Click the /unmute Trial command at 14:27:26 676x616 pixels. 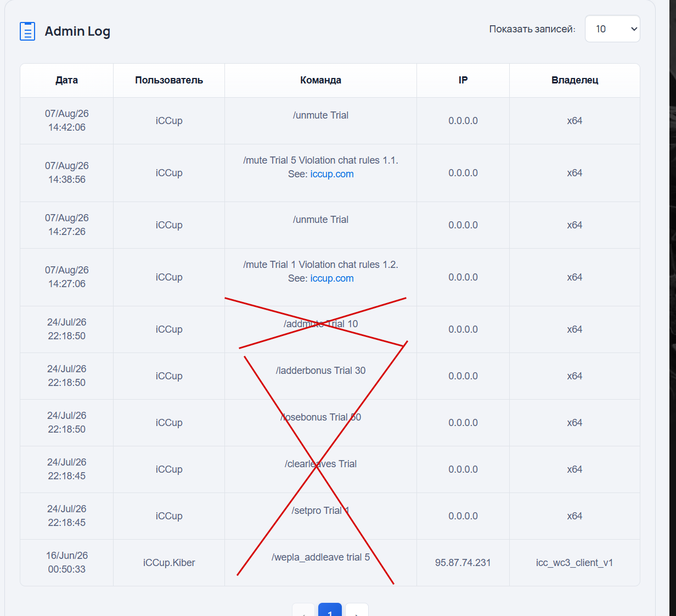(x=320, y=220)
